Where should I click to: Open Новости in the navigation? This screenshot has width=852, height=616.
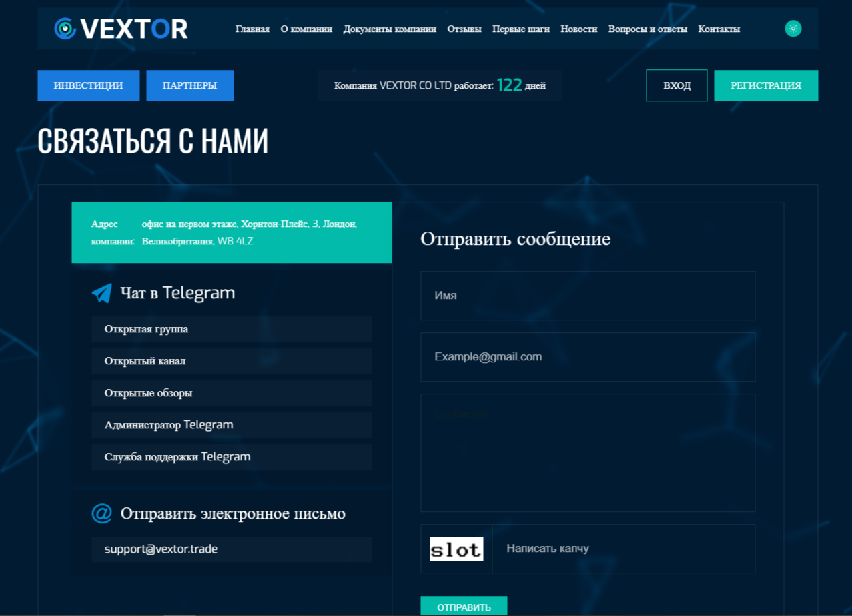click(579, 29)
